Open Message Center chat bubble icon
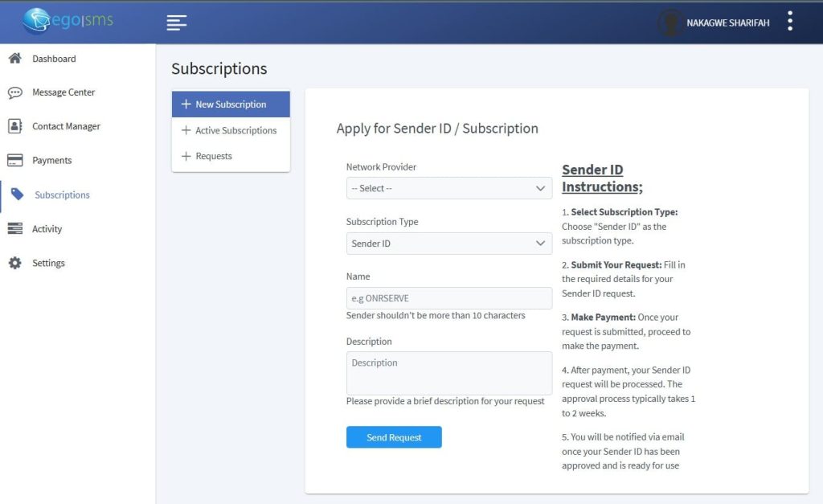The width and height of the screenshot is (823, 504). point(14,92)
